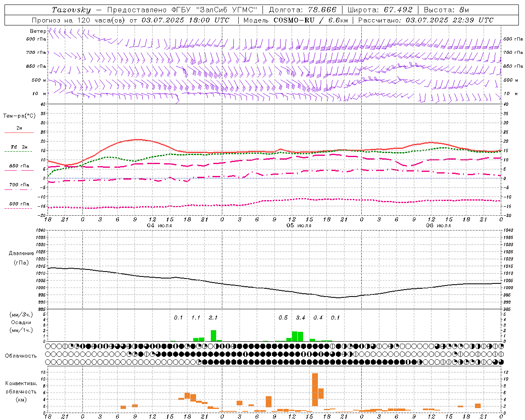Image resolution: width=525 pixels, height=420 pixels.
Task: Click the 0.5 precipitation total value
Action: 283,317
